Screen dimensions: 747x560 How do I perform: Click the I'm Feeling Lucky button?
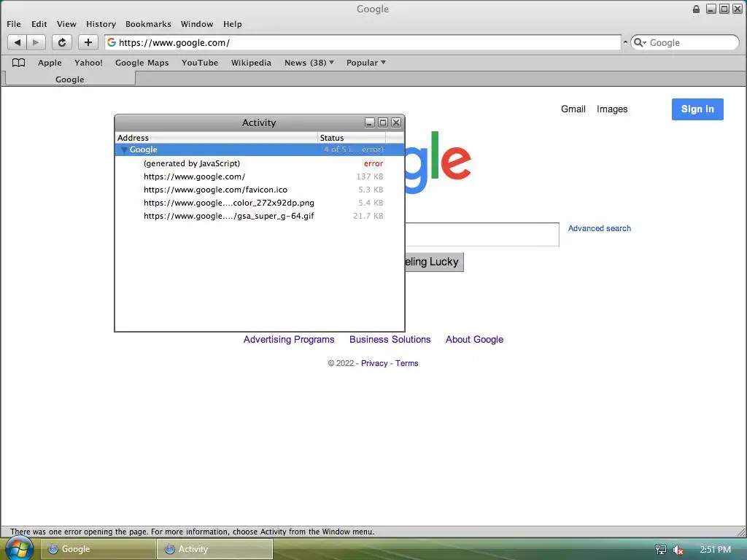point(434,262)
